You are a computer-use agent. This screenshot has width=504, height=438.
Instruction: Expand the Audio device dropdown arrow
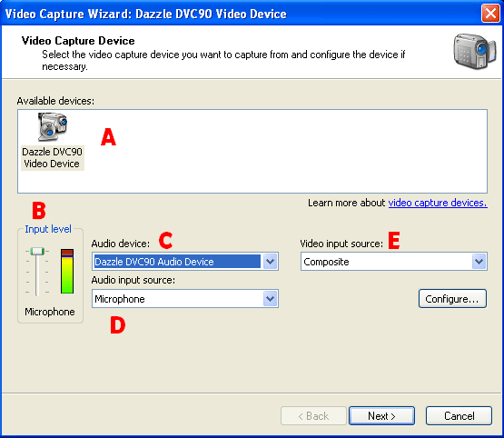click(x=271, y=262)
